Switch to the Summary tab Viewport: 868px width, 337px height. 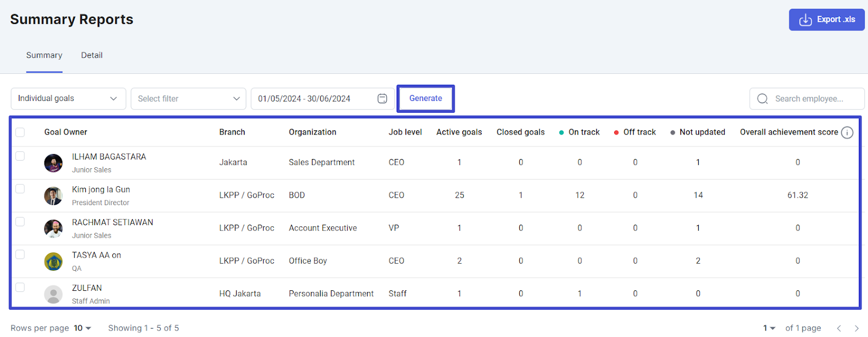[44, 55]
